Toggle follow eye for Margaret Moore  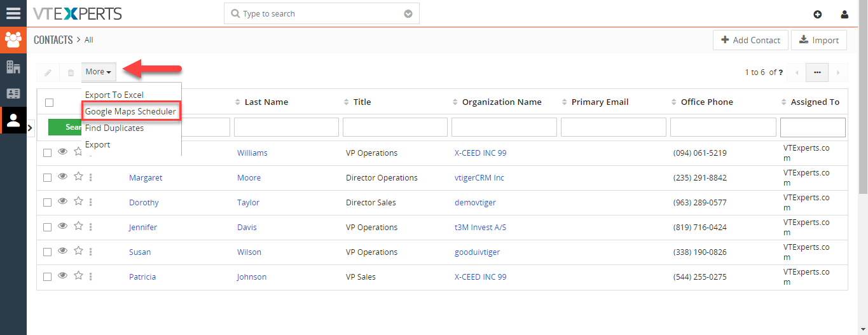coord(62,177)
